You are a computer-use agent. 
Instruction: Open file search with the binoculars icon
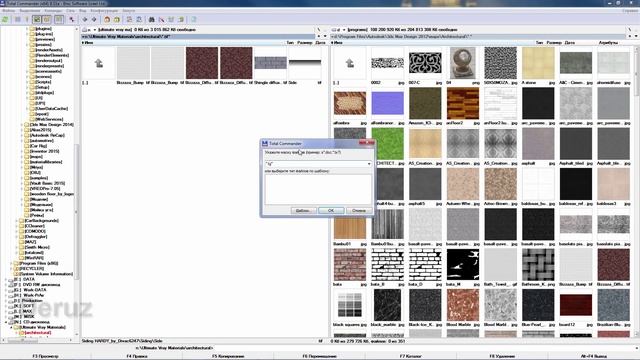pyautogui.click(x=151, y=19)
